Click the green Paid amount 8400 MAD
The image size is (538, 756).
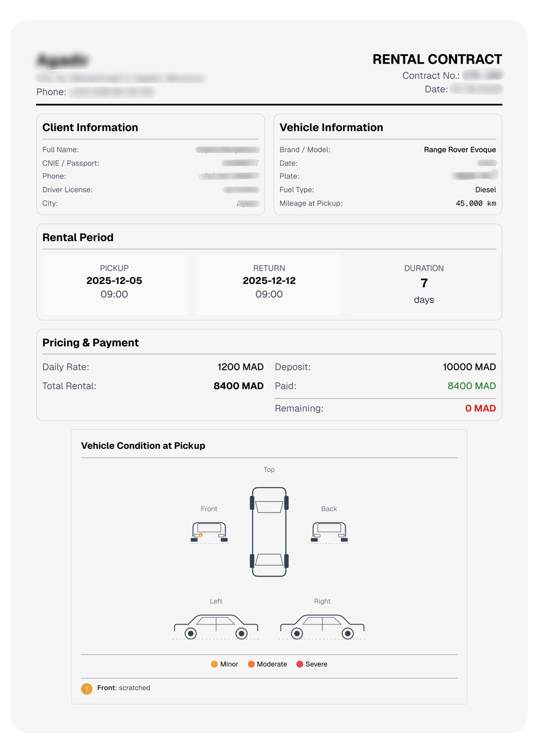click(x=472, y=386)
